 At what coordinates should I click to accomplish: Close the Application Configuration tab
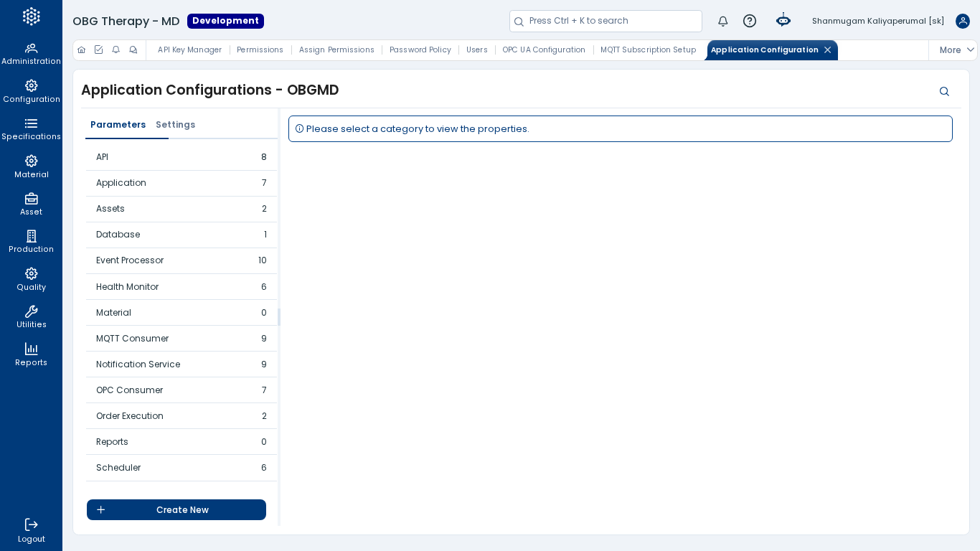[827, 50]
